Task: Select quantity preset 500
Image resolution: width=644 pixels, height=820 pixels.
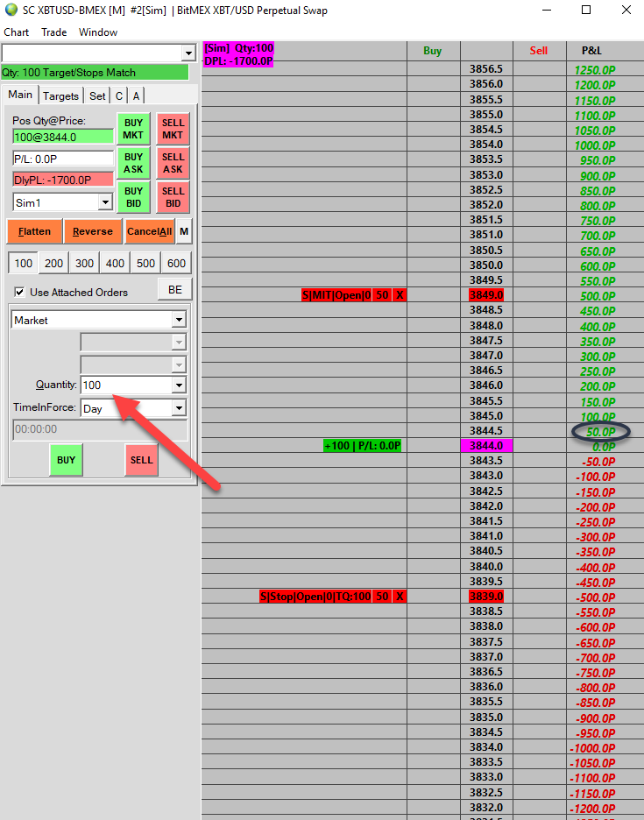Action: coord(145,263)
